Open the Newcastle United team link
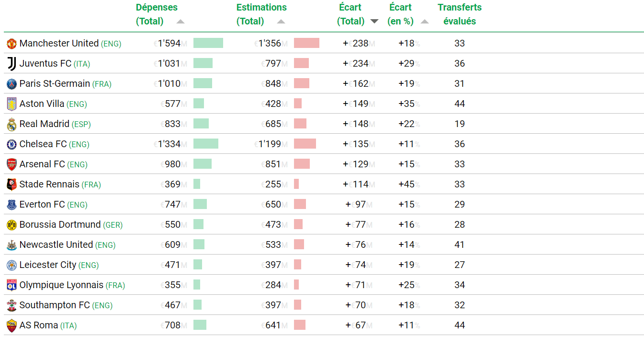This screenshot has width=644, height=337. coord(56,245)
